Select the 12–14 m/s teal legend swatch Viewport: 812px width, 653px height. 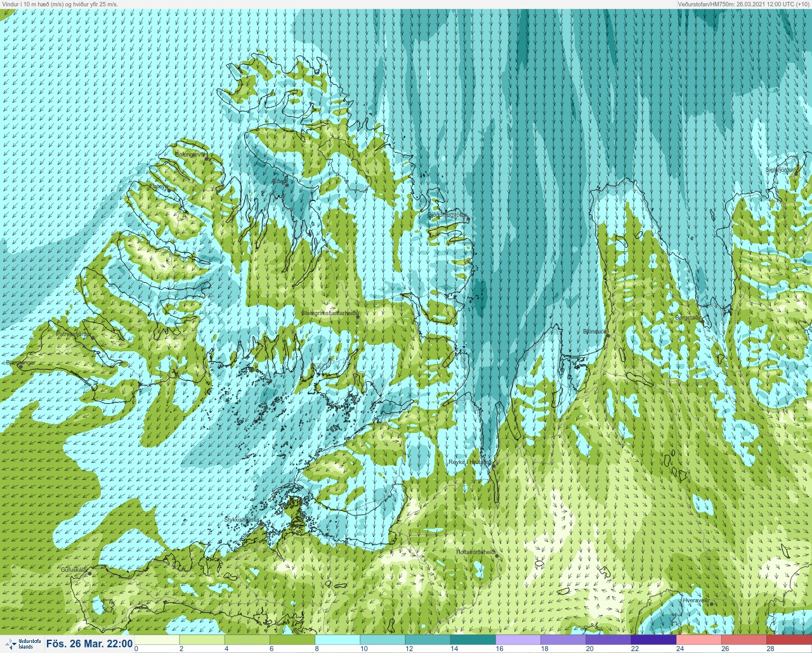pyautogui.click(x=428, y=640)
